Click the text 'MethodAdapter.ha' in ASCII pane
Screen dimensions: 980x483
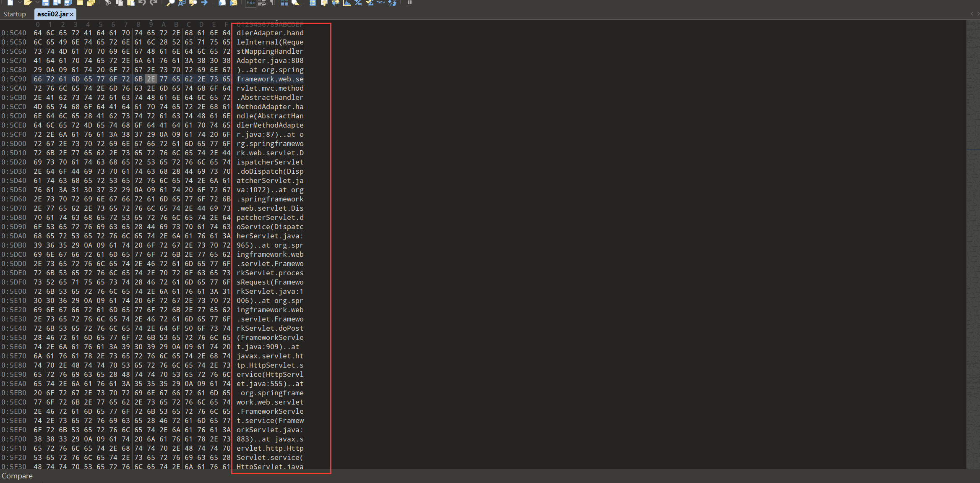click(270, 107)
